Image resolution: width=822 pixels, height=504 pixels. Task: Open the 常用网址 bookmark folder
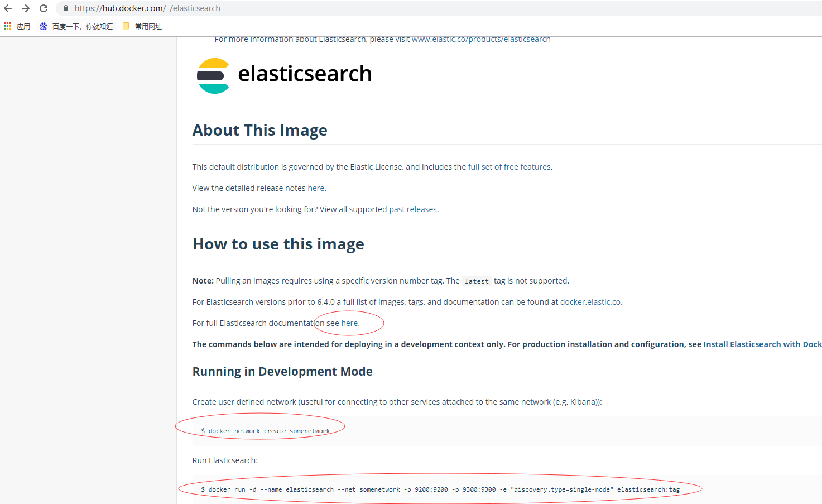pyautogui.click(x=142, y=26)
